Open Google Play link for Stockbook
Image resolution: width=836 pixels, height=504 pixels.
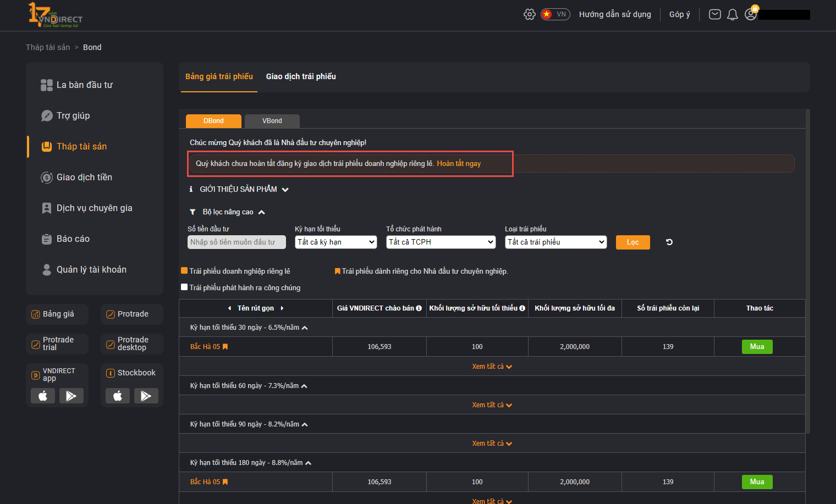146,396
